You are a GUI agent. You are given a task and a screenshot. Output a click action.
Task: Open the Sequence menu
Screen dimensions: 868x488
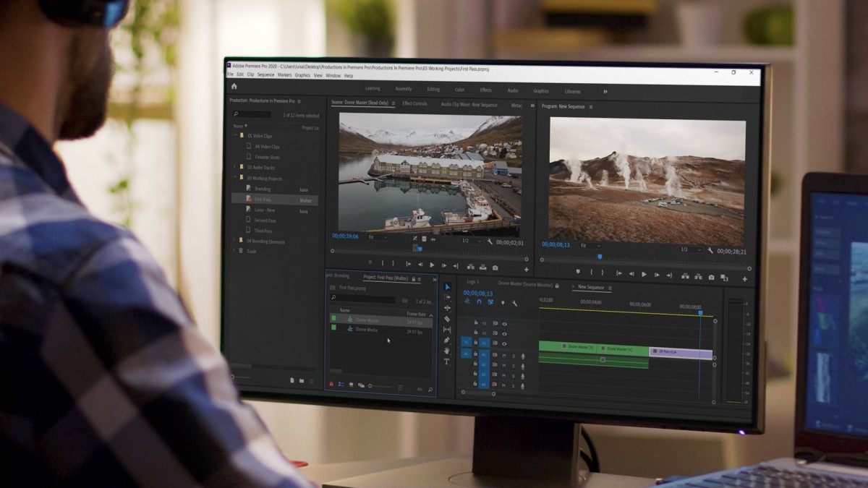pos(265,75)
